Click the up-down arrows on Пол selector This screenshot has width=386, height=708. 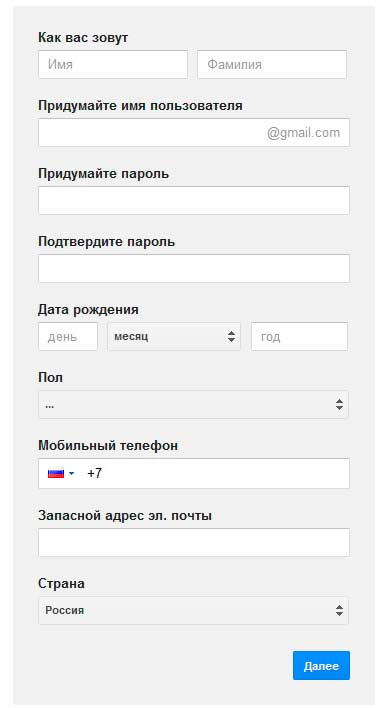pos(339,405)
